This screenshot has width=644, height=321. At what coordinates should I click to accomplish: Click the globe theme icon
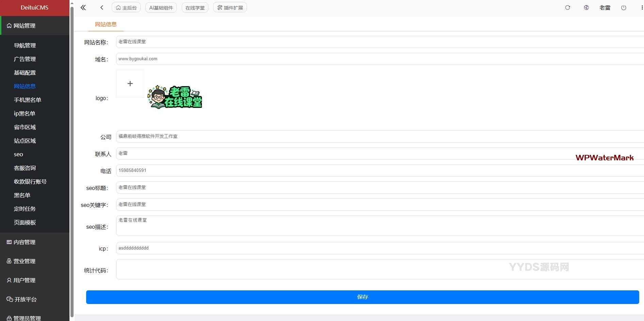pyautogui.click(x=586, y=7)
